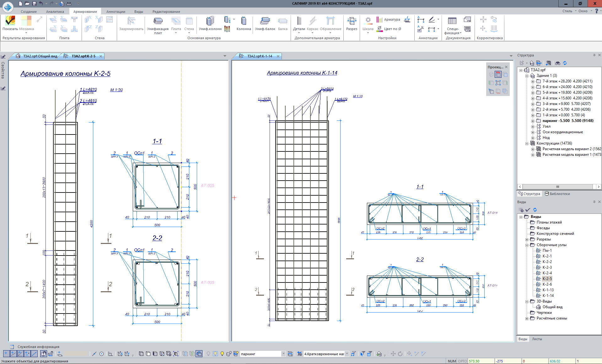Collapse the Сборочные узлы folder
This screenshot has height=364, width=602.
(x=527, y=245)
